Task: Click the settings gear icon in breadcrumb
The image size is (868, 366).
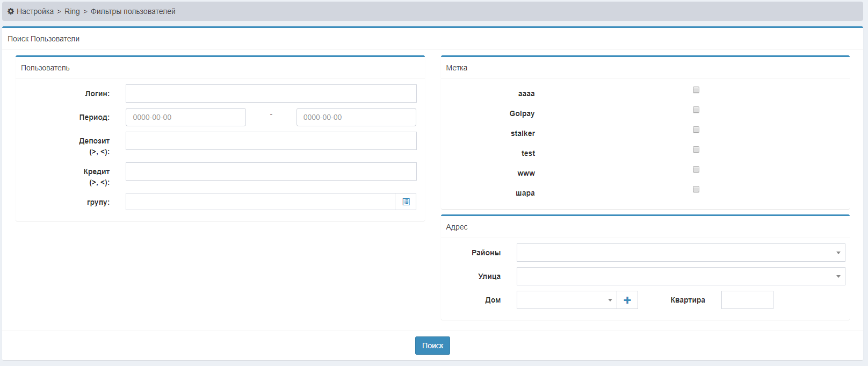Action: point(11,11)
